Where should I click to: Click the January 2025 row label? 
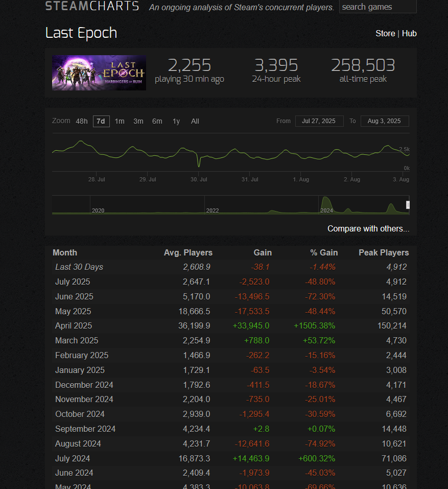coord(80,370)
